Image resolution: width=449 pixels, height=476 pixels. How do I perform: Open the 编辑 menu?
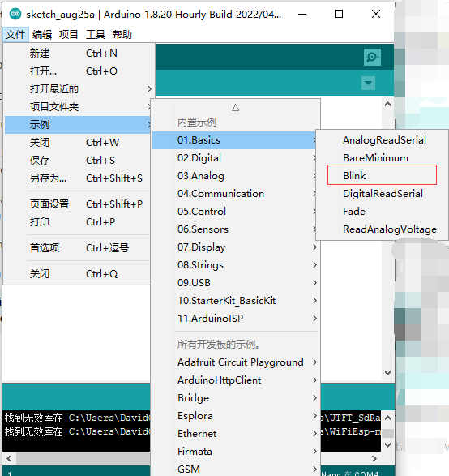click(x=42, y=34)
